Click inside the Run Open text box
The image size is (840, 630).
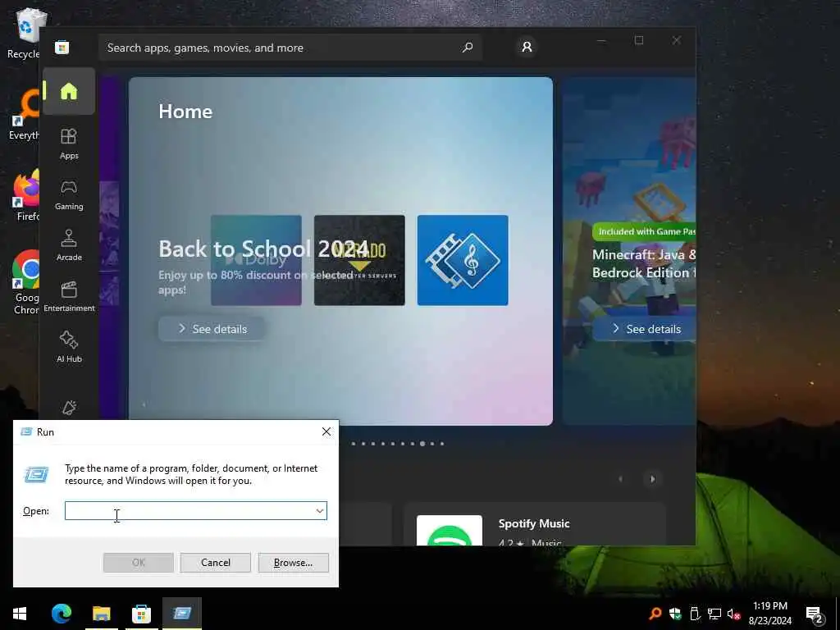(189, 510)
